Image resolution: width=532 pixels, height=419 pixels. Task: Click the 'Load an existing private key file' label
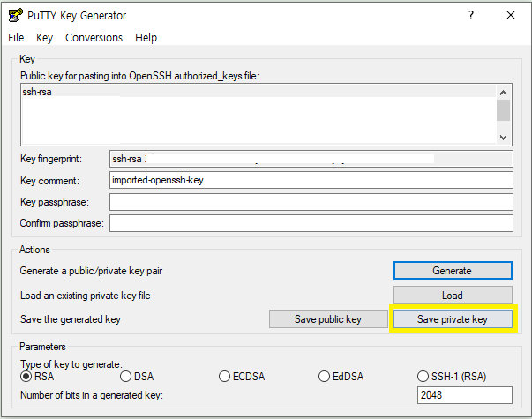coord(86,296)
